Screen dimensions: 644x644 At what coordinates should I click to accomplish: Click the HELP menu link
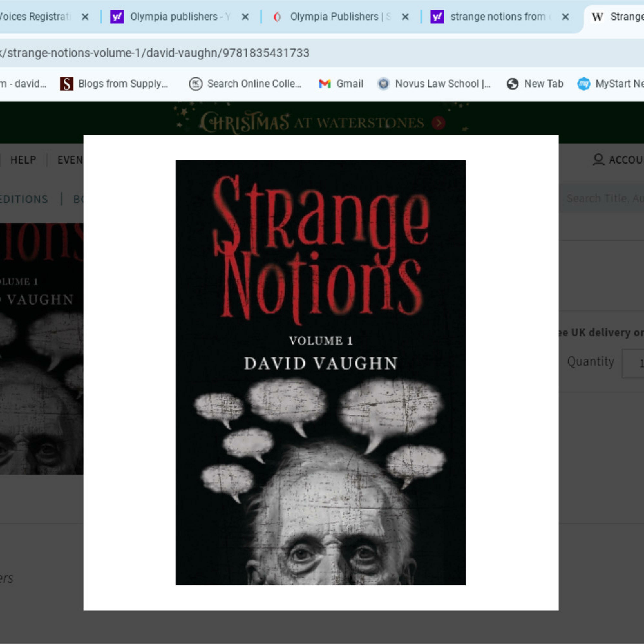(23, 160)
